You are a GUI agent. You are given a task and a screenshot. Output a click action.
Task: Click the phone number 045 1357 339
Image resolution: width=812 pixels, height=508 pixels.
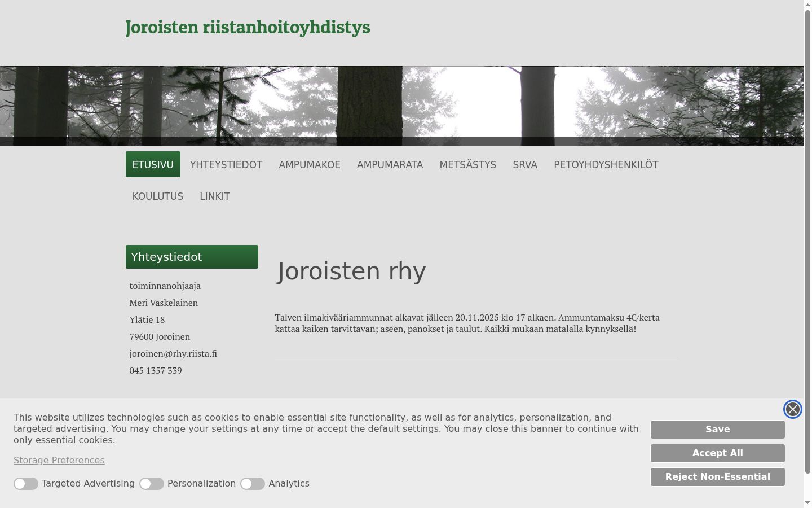156,370
